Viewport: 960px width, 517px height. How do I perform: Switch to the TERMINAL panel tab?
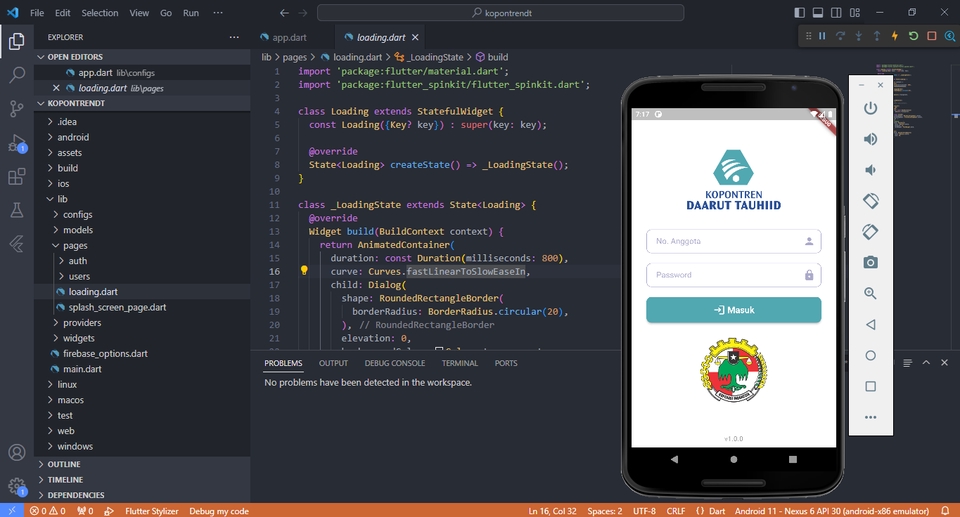click(460, 363)
